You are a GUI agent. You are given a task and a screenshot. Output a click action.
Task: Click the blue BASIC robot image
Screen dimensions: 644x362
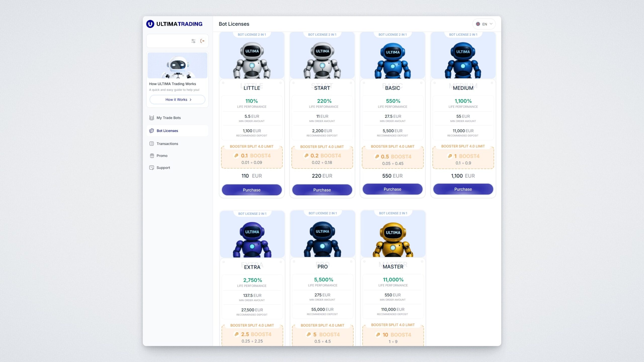coord(393,61)
